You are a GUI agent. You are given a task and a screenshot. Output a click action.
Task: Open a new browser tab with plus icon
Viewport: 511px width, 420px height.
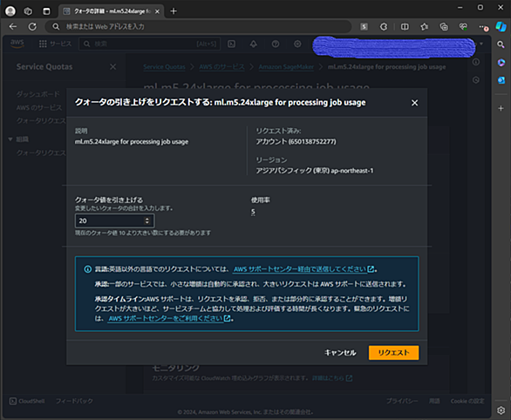click(174, 11)
